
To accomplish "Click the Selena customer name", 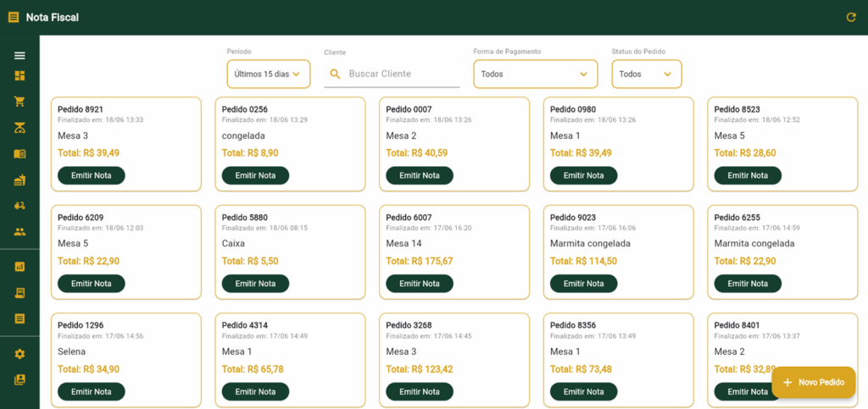I will pos(71,351).
